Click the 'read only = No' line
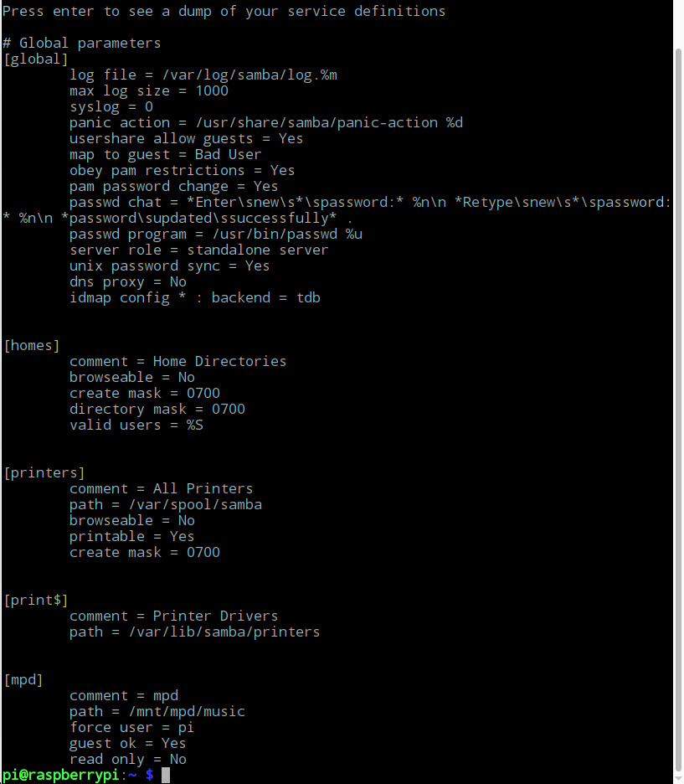The image size is (684, 784). 127,760
